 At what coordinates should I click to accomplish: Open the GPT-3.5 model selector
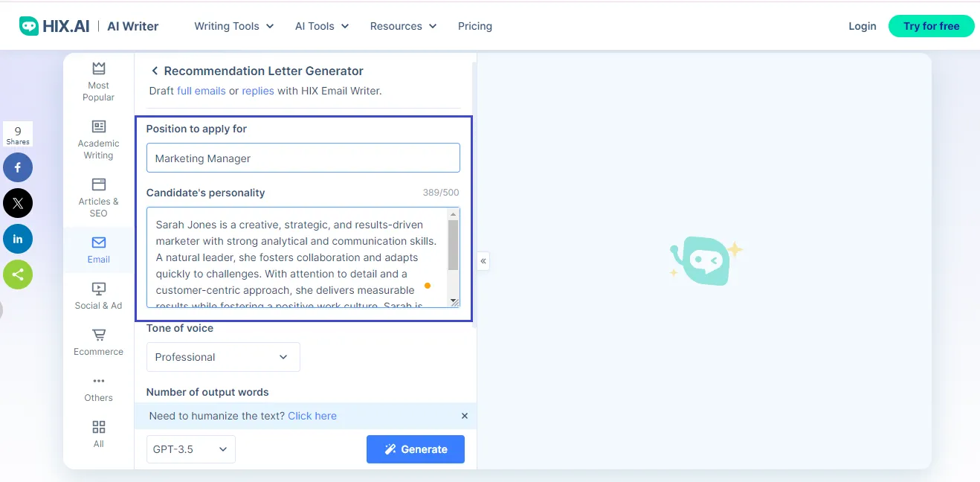tap(190, 449)
